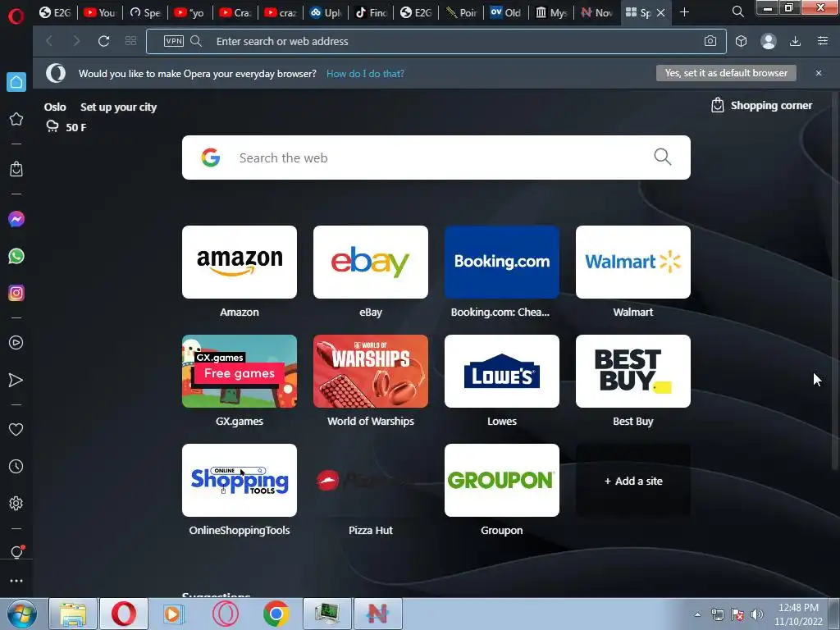Go forward with the forward arrow
The height and width of the screenshot is (630, 840).
point(76,41)
